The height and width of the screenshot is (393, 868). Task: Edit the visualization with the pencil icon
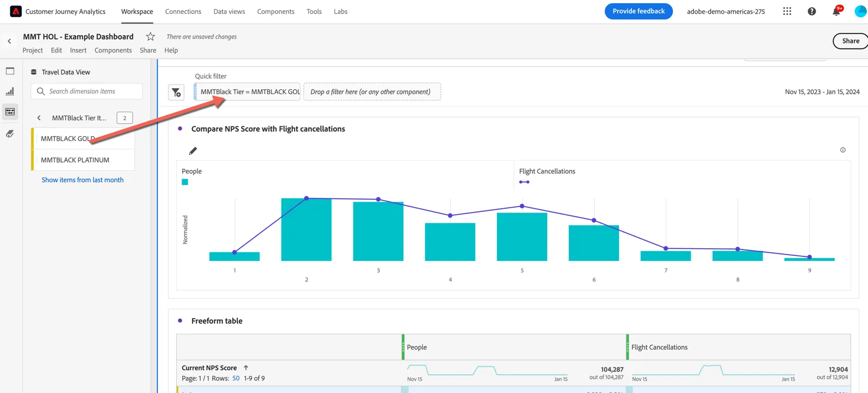tap(193, 151)
